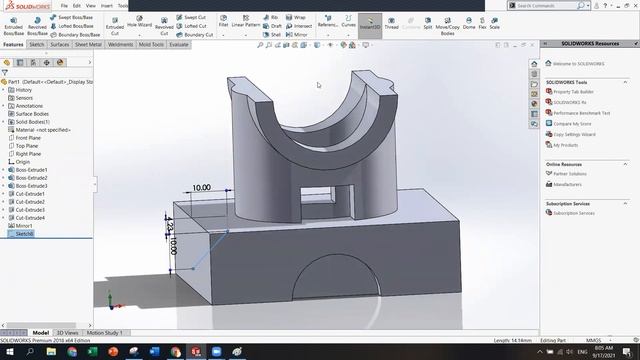Viewport: 640px width, 360px height.
Task: Open the Curves tool
Action: (x=348, y=21)
